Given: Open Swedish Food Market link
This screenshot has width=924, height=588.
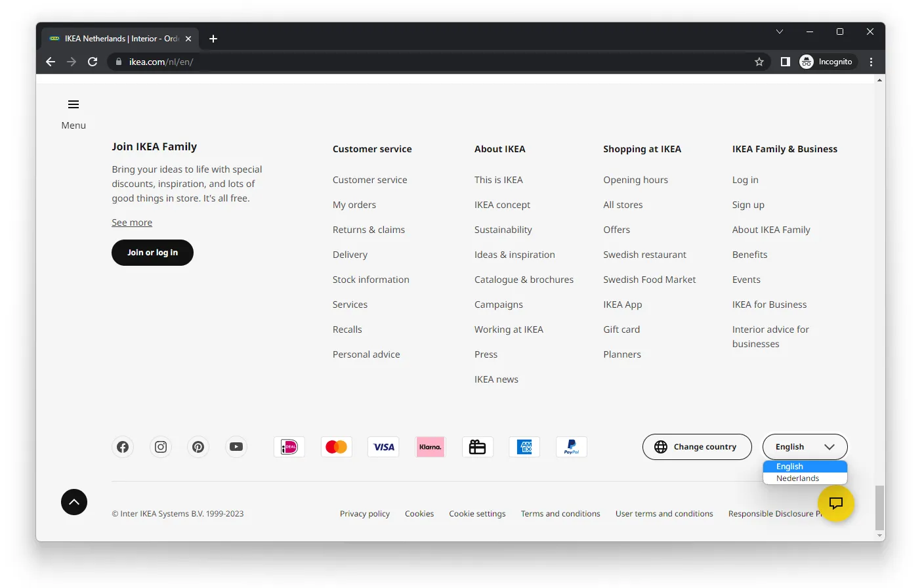Looking at the screenshot, I should pyautogui.click(x=649, y=280).
